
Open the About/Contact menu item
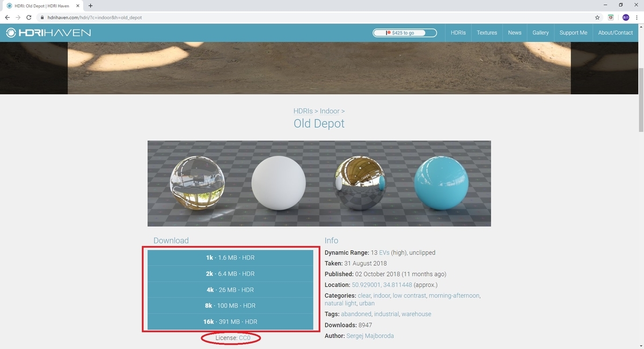pyautogui.click(x=616, y=33)
